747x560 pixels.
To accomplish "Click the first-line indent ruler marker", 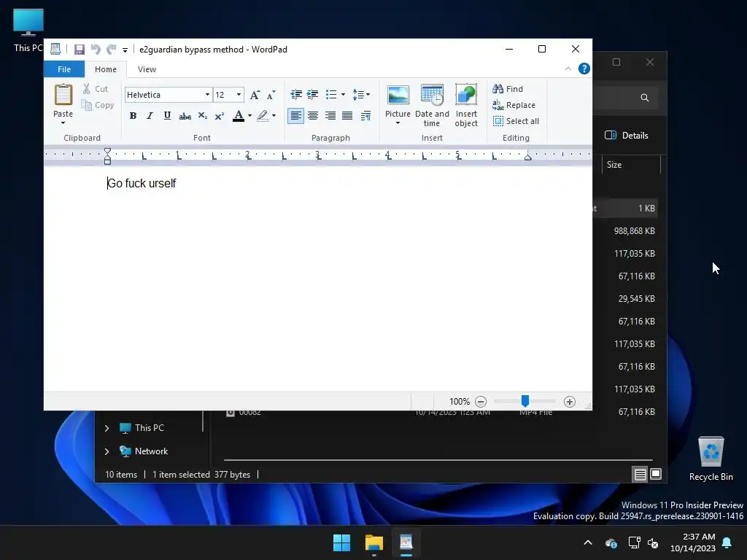I will 108,152.
